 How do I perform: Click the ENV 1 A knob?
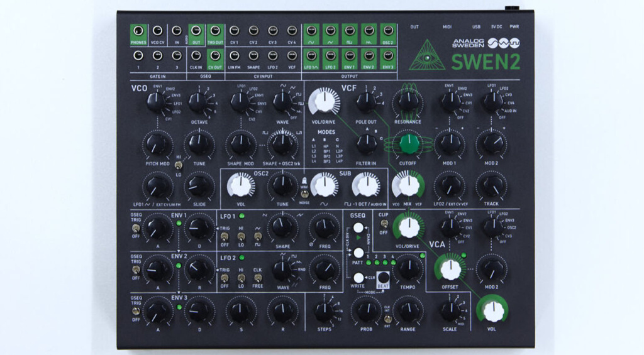(x=157, y=228)
